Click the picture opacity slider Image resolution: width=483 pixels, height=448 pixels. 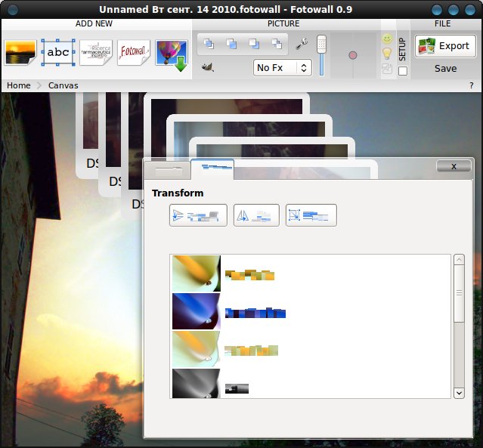click(x=321, y=55)
